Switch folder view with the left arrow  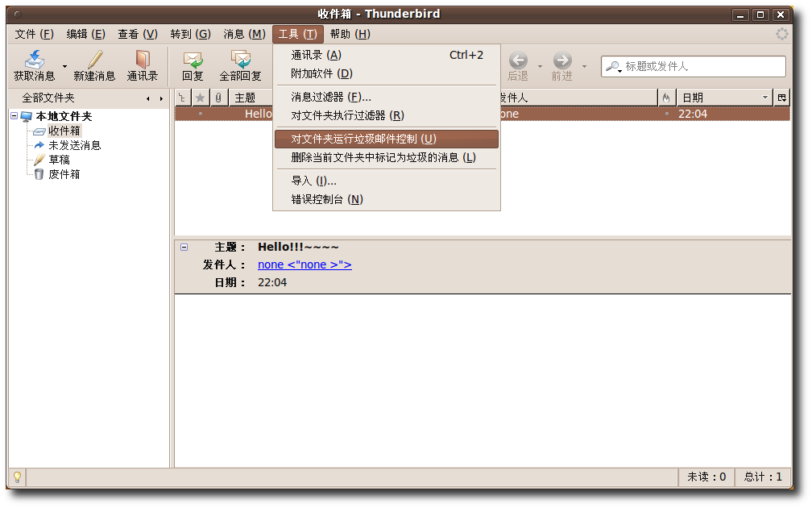click(x=148, y=98)
